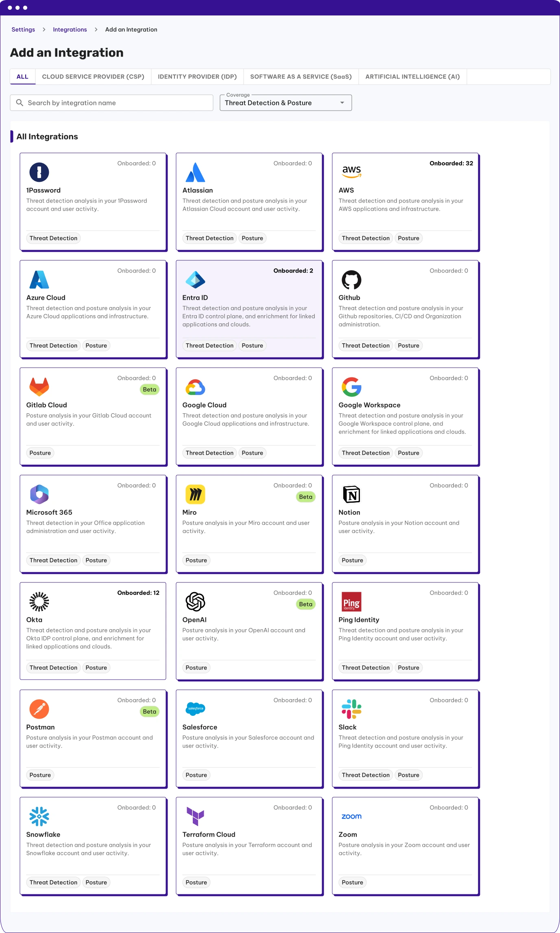Open the Terraform Cloud card title
Screen dimensions: 560x933
[209, 834]
